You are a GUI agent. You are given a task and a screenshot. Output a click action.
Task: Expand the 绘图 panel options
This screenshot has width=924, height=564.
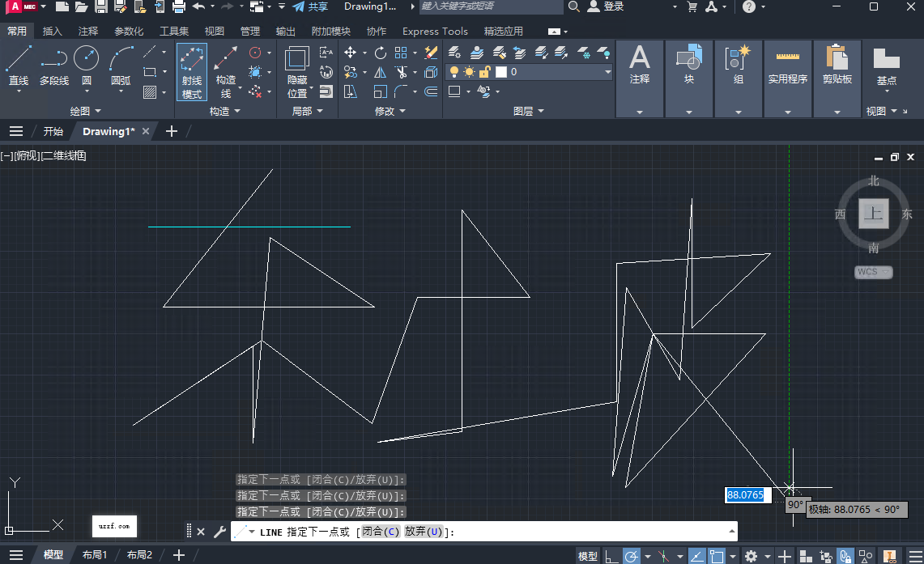[99, 110]
